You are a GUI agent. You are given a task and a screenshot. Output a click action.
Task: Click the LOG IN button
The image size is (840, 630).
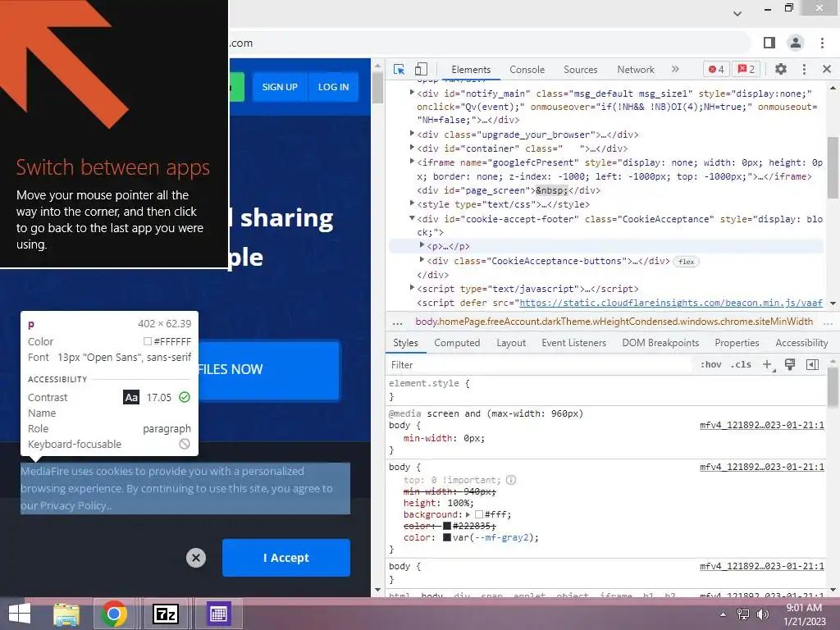tap(333, 87)
